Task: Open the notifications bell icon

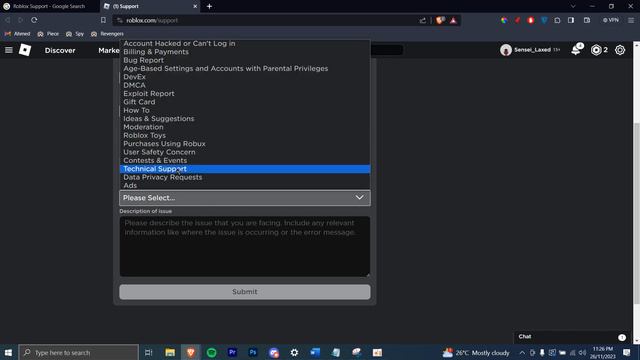Action: [x=576, y=50]
